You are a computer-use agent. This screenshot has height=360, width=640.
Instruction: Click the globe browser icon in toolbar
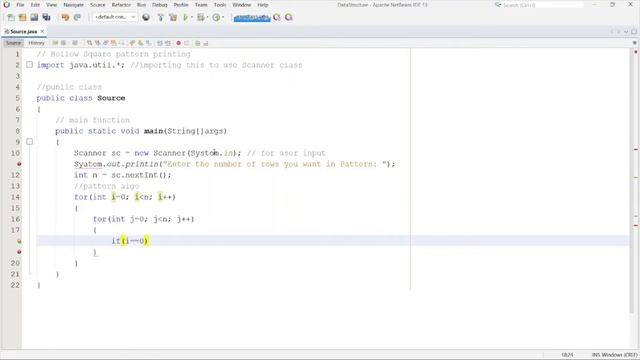pos(146,17)
